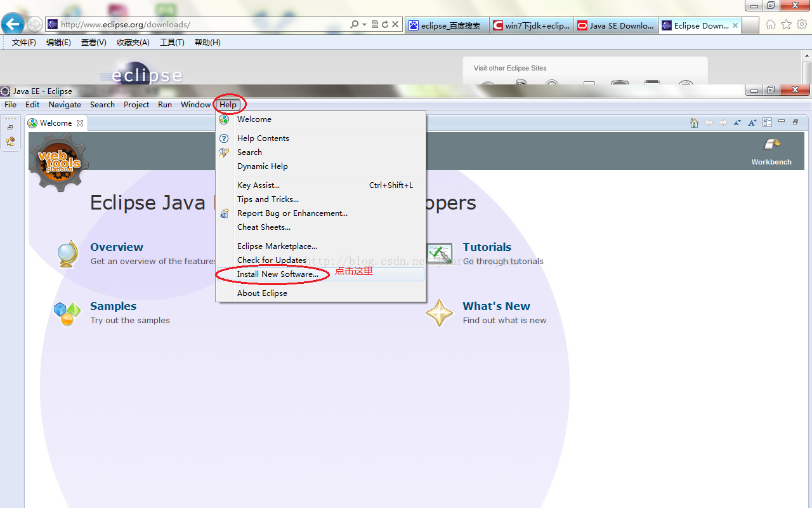Choose Search in the Help menu

coord(320,152)
